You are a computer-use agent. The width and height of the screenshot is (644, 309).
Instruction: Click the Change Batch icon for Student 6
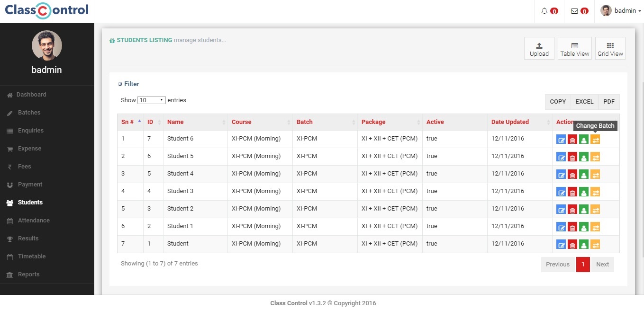pos(595,140)
